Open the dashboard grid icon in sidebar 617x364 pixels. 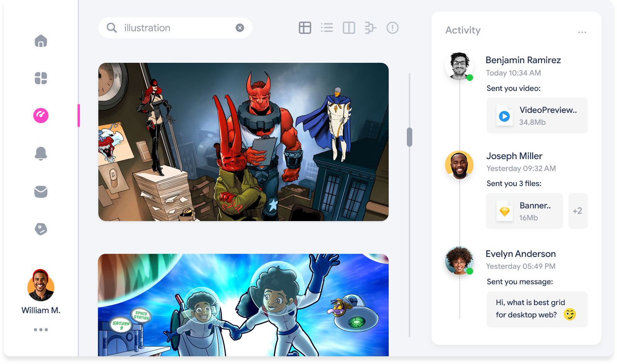point(41,78)
